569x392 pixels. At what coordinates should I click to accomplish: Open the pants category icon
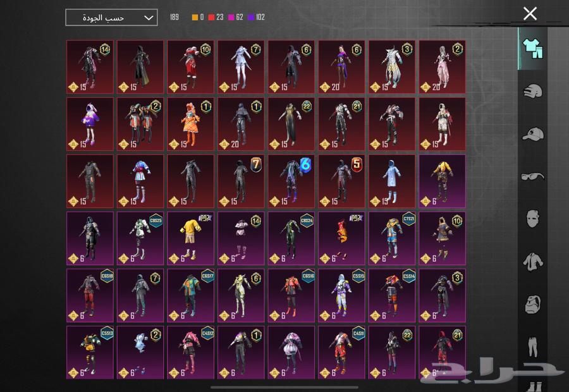pos(532,346)
